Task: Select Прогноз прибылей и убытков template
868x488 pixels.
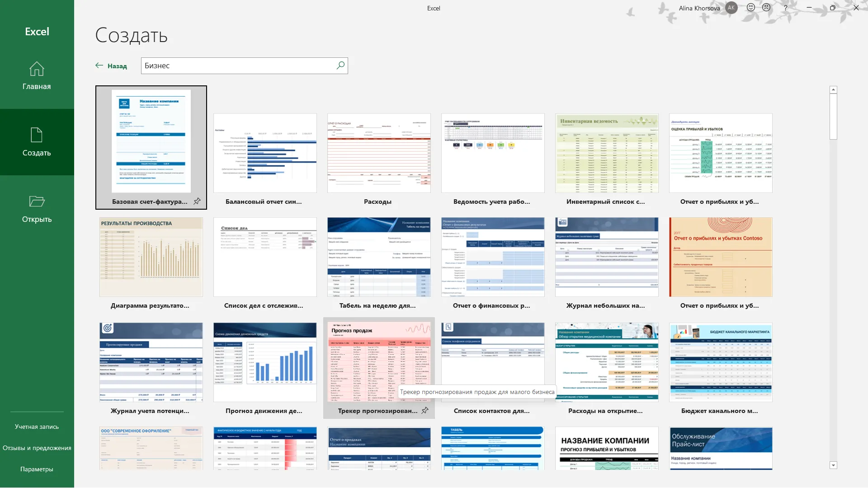Action: (x=607, y=448)
